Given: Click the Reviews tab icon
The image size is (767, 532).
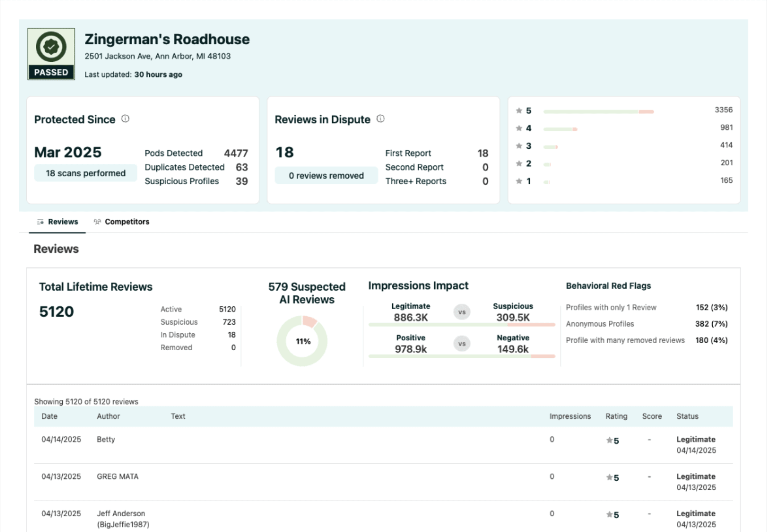Looking at the screenshot, I should tap(40, 222).
